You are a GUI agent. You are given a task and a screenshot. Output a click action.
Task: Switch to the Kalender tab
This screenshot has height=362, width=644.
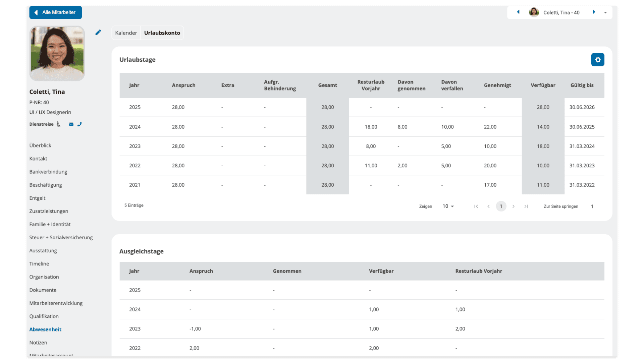(x=126, y=33)
